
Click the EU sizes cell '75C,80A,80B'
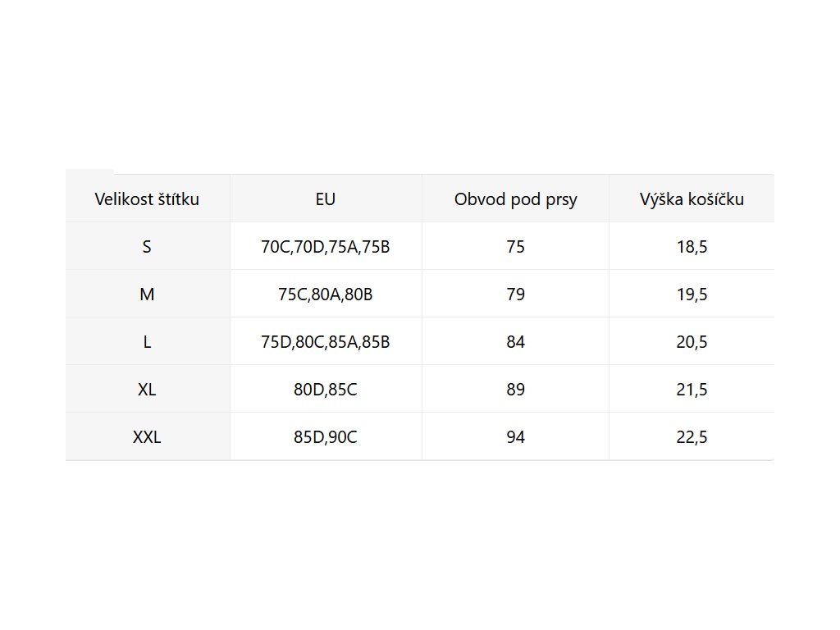coord(326,294)
